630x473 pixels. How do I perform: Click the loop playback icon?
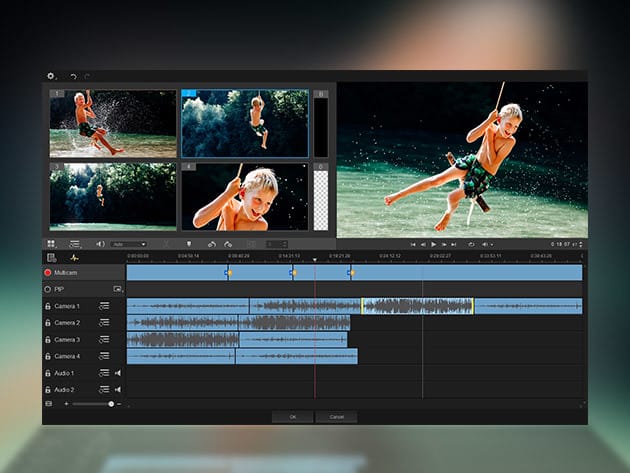(x=471, y=244)
